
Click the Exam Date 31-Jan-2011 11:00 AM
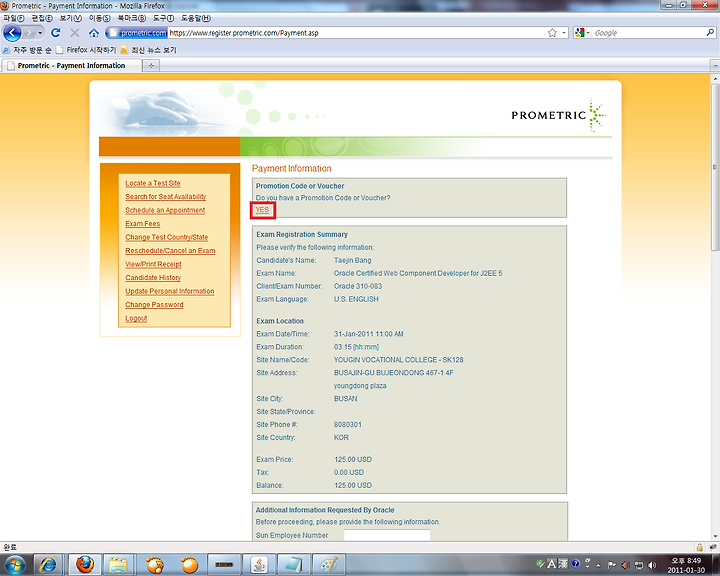[368, 334]
